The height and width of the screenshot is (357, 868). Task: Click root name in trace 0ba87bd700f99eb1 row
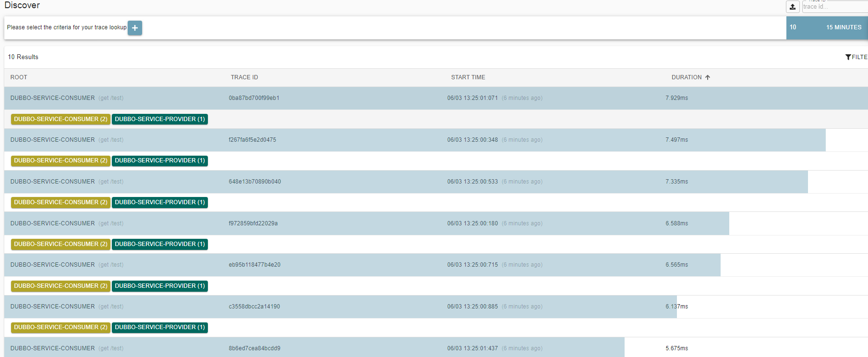click(x=52, y=98)
